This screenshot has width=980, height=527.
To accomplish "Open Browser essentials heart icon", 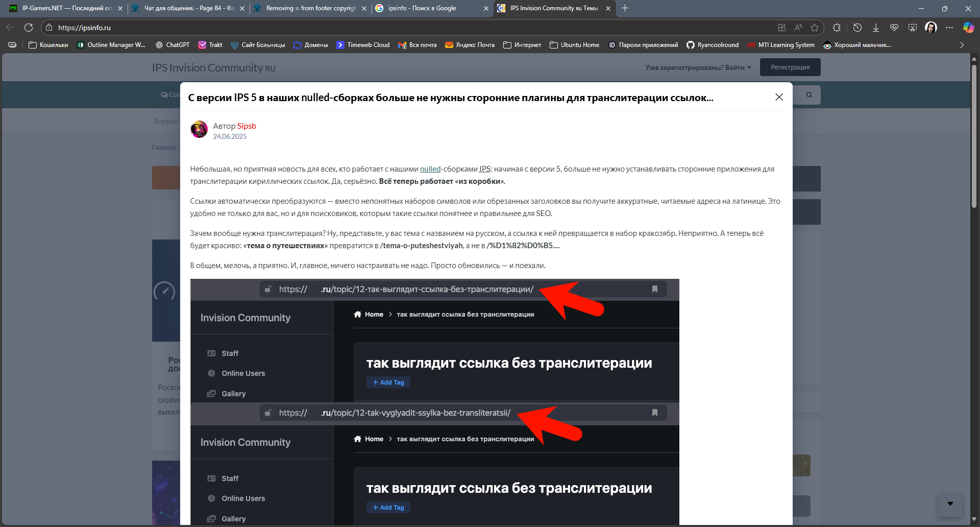I will tap(894, 28).
